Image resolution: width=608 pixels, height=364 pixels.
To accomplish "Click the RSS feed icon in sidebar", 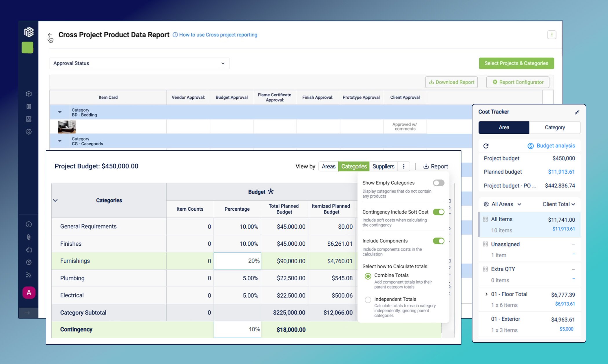I will [x=29, y=275].
